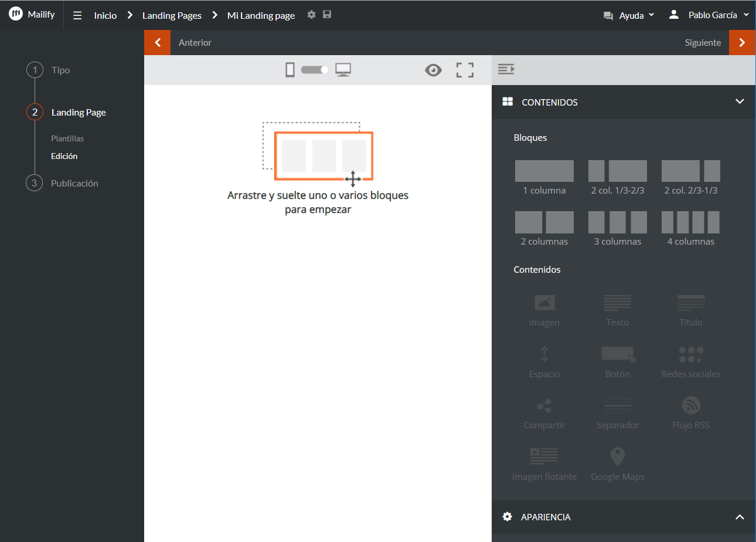Toggle the mobile/desktop view switch

[315, 70]
